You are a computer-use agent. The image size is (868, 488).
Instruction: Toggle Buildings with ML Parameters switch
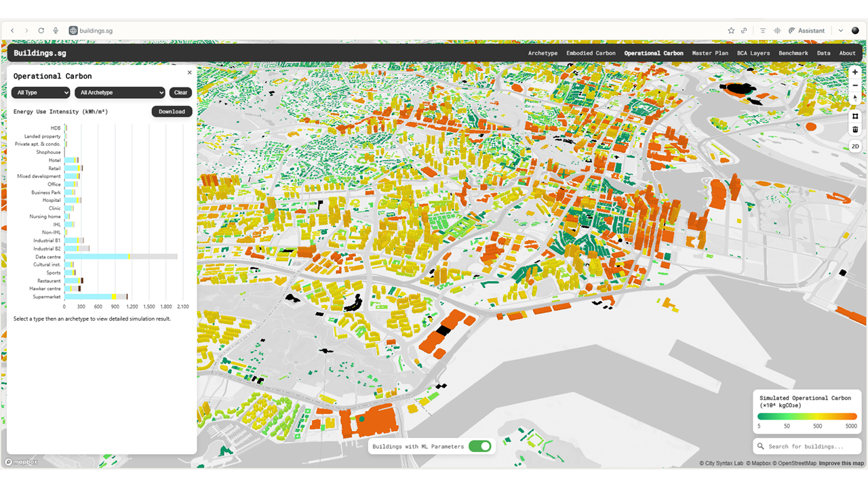click(x=480, y=447)
